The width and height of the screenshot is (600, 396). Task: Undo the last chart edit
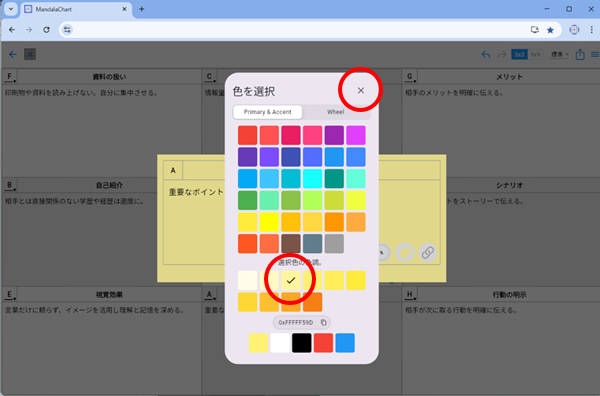tap(486, 54)
